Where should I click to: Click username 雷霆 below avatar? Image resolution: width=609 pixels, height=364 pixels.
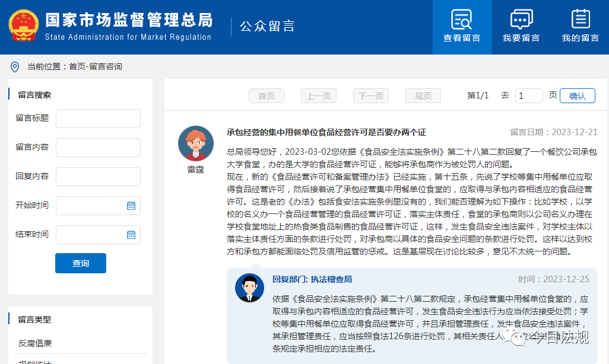(x=196, y=170)
